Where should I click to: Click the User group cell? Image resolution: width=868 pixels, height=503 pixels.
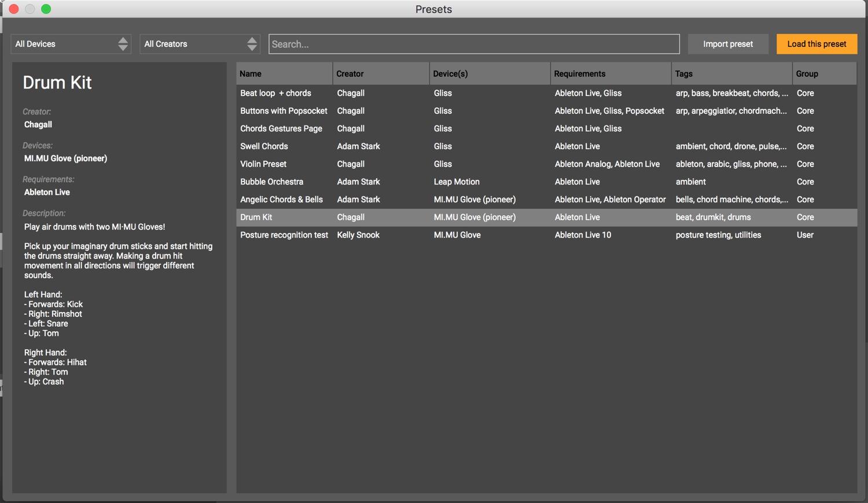[805, 235]
